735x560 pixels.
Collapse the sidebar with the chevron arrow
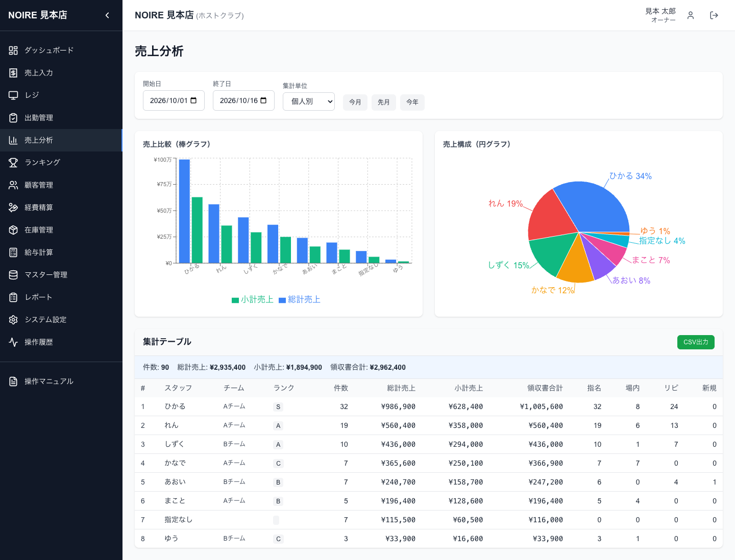pos(107,15)
